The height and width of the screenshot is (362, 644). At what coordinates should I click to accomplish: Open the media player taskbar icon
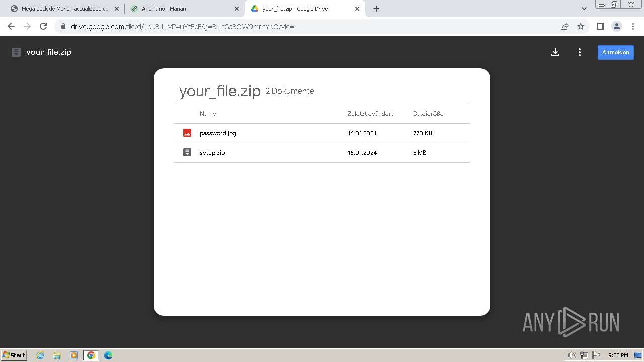coord(74,355)
